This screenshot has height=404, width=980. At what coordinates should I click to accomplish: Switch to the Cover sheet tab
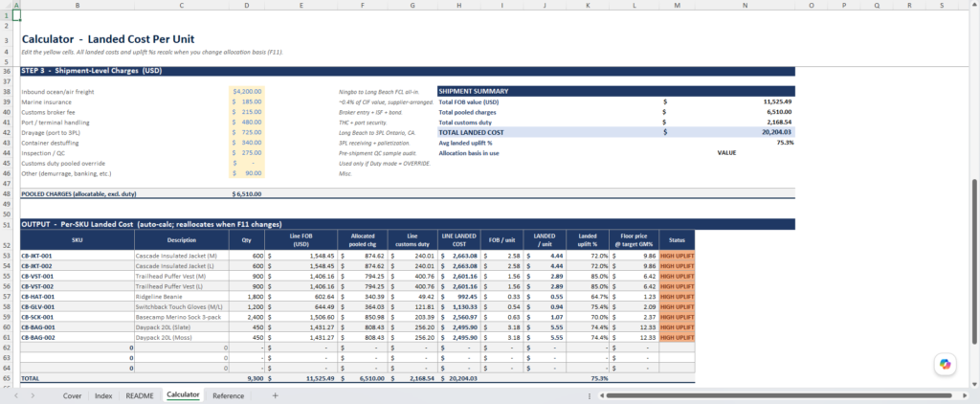click(72, 396)
